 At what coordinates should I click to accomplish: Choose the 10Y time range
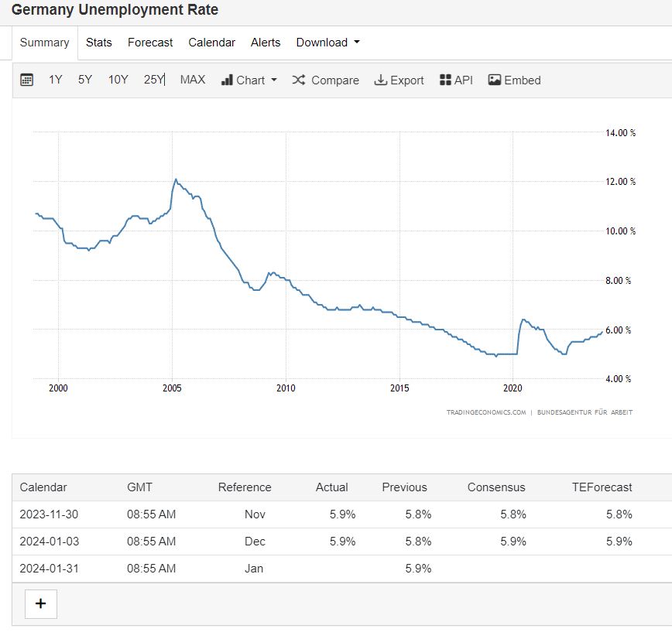point(118,80)
